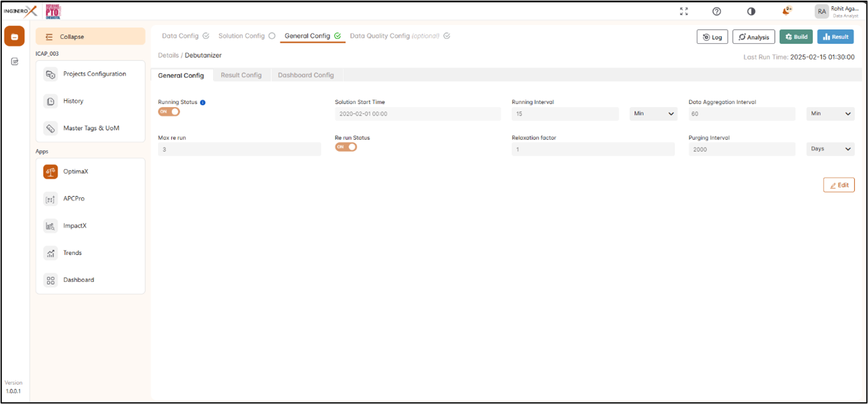Click the orange home icon in left rail
This screenshot has height=404, width=868.
click(x=14, y=36)
